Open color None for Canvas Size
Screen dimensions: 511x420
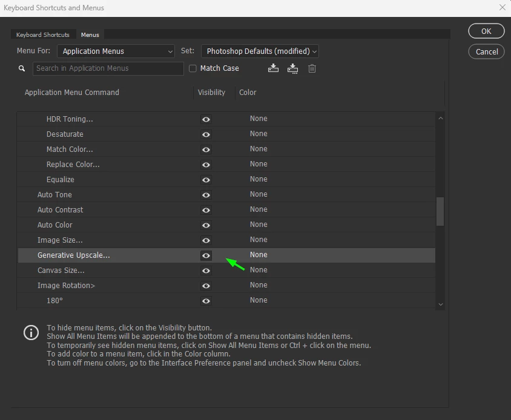pos(259,270)
